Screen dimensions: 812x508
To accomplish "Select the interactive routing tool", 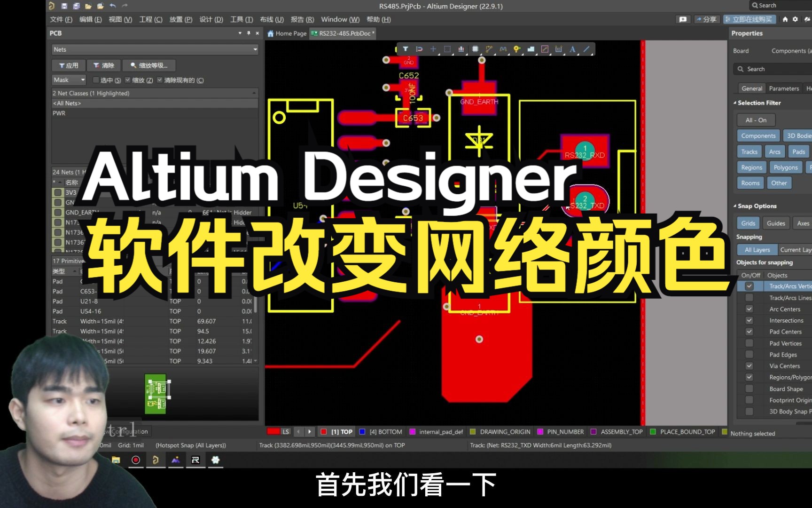I will 490,49.
